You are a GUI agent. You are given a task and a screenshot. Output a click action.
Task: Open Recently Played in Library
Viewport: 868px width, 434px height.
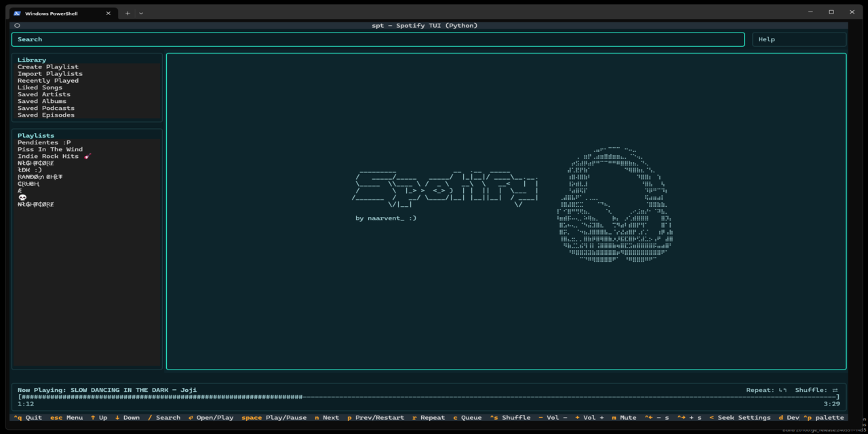(x=48, y=81)
